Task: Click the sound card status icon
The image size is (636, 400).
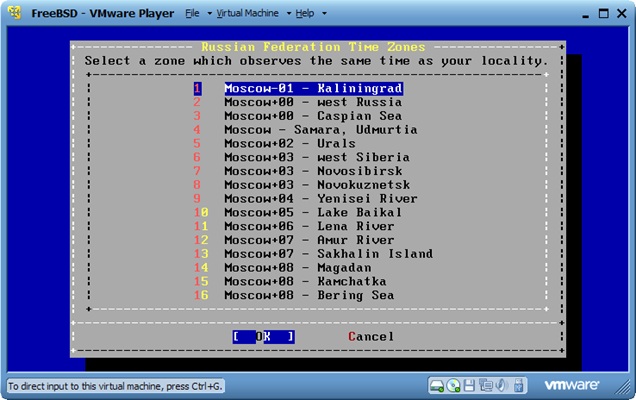Action: tap(501, 385)
